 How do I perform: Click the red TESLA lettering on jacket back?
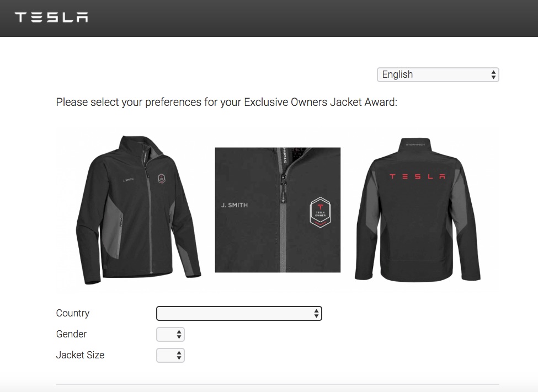pyautogui.click(x=418, y=176)
